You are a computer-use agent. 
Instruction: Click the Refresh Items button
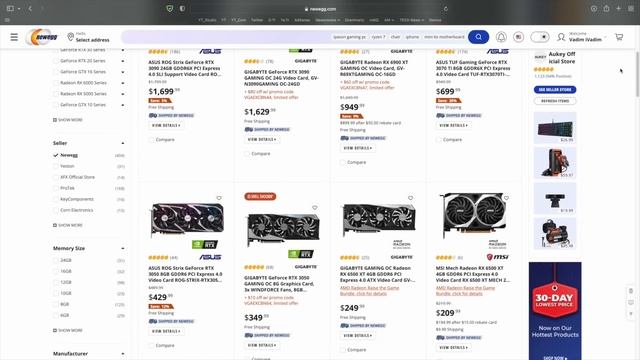[x=555, y=101]
